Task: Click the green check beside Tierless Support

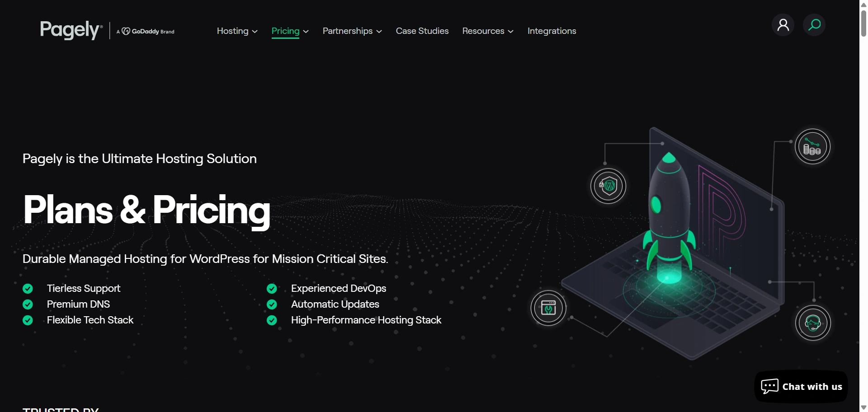Action: tap(28, 288)
